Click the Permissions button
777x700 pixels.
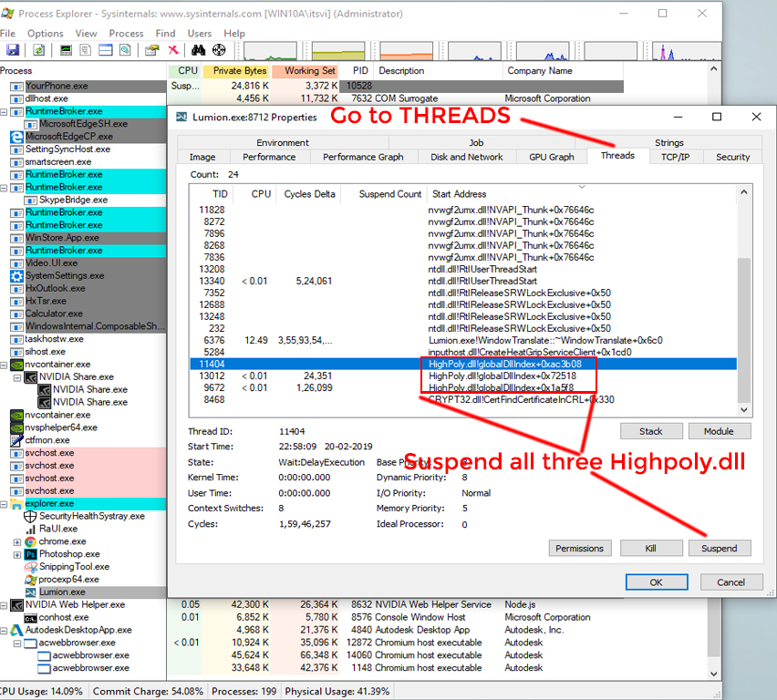tap(580, 548)
